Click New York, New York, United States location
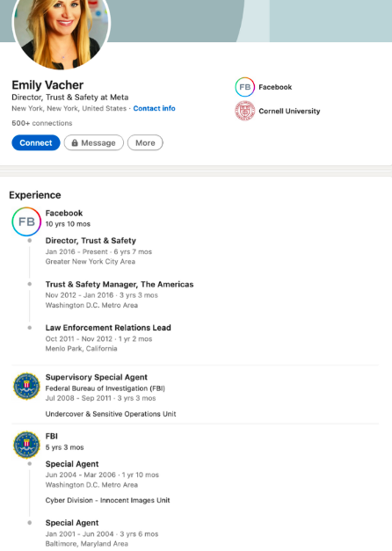The height and width of the screenshot is (551, 392). pyautogui.click(x=69, y=108)
